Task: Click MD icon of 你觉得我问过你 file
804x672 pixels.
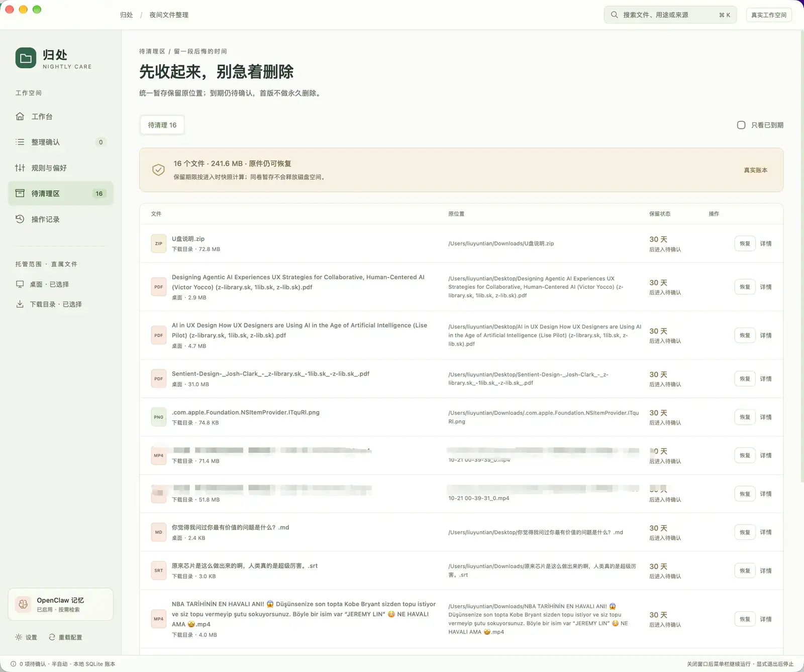Action: coord(159,532)
